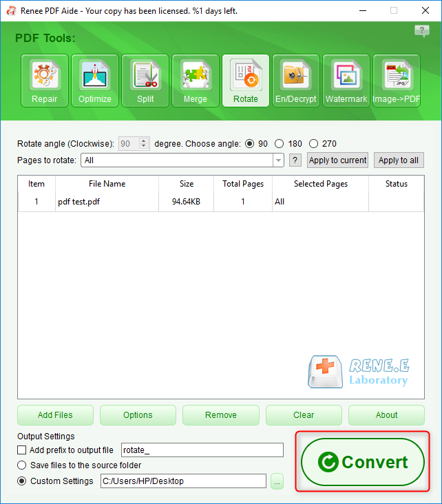Close the Renee PDF Aide window
The height and width of the screenshot is (504, 442).
(425, 10)
